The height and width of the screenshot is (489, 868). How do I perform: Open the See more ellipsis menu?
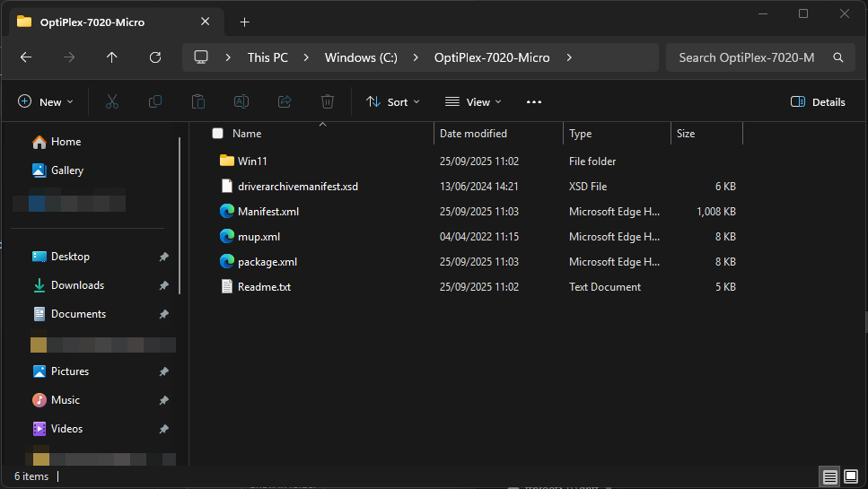pyautogui.click(x=534, y=102)
